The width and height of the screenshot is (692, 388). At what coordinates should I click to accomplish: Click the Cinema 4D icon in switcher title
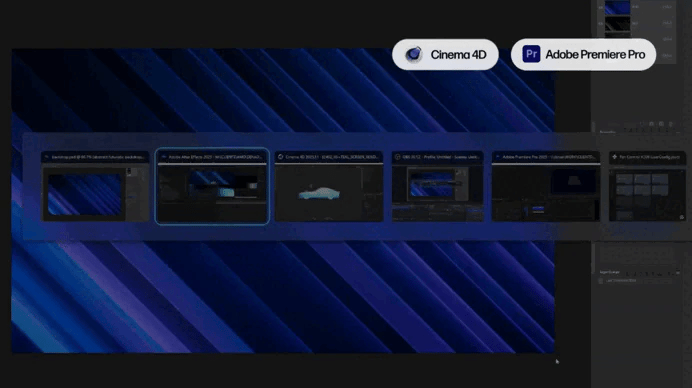tap(281, 157)
